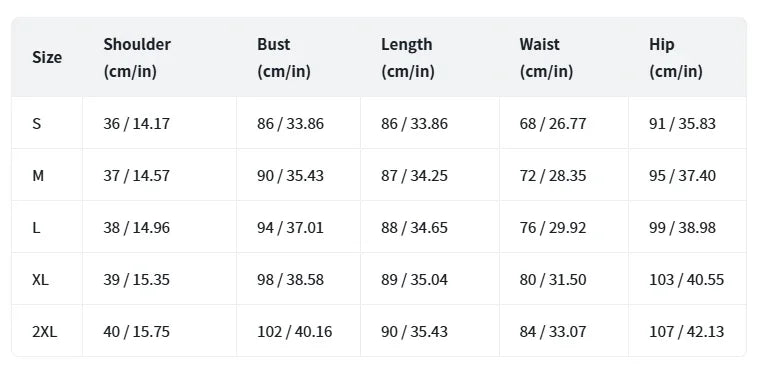Select the Shoulder (cm/in) column header

tap(137, 57)
